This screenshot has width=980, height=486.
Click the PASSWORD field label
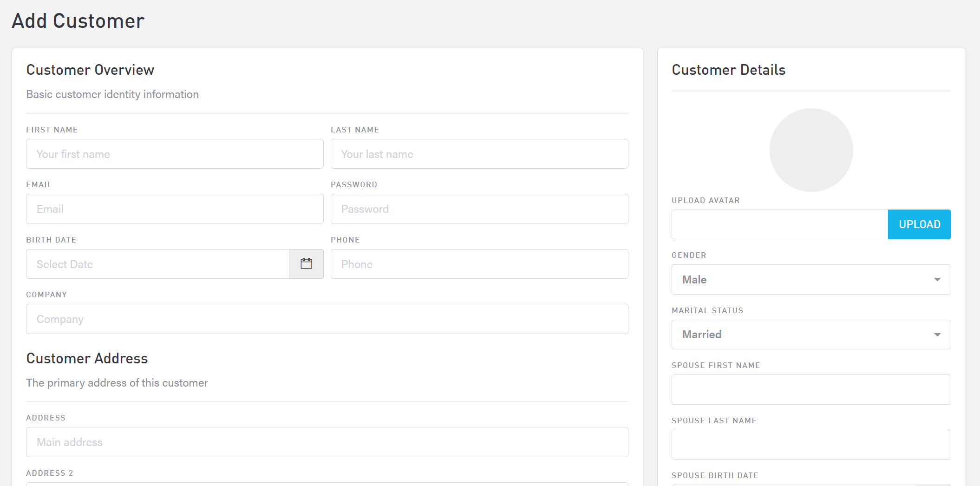click(354, 184)
